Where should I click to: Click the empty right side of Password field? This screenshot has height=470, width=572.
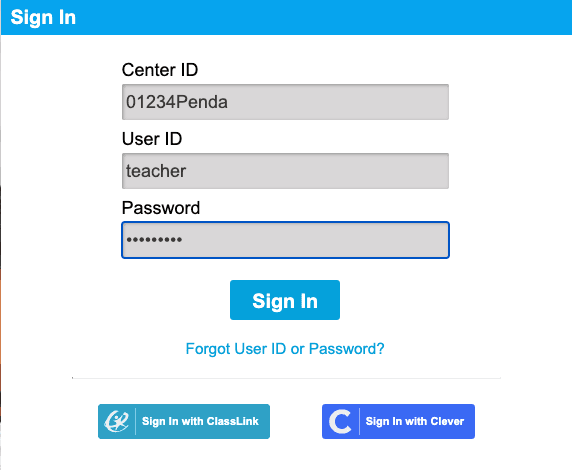pos(365,240)
